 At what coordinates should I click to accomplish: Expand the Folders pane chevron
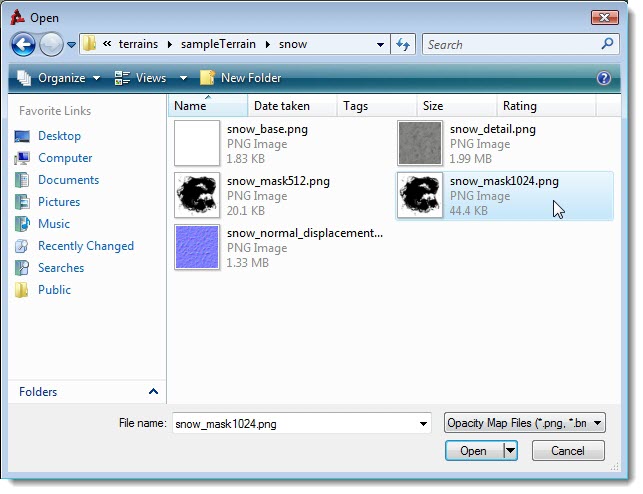click(x=153, y=392)
